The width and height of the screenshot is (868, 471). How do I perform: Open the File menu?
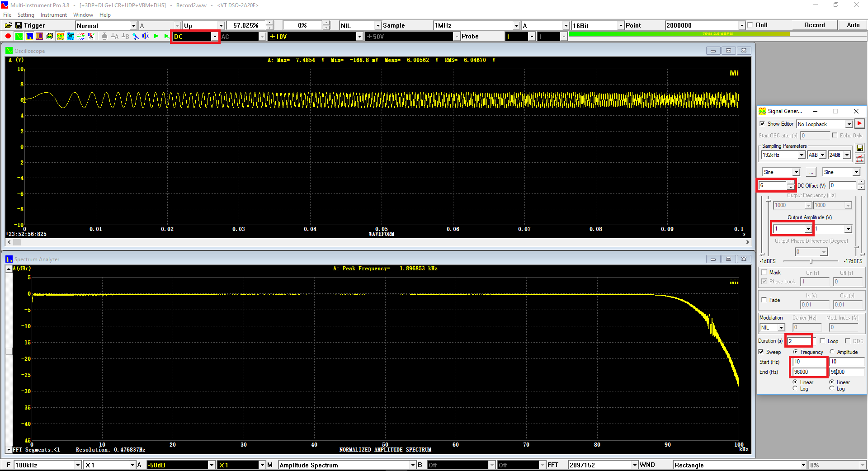tap(7, 14)
